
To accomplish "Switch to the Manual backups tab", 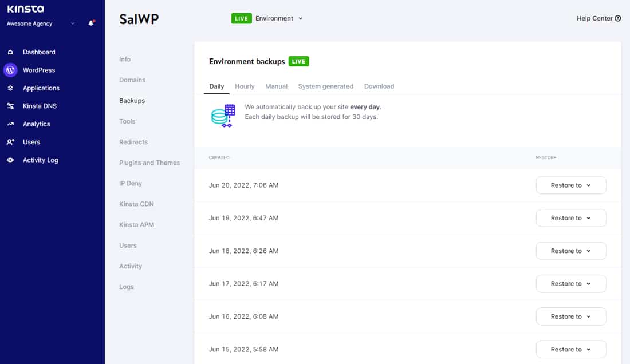I will point(276,86).
